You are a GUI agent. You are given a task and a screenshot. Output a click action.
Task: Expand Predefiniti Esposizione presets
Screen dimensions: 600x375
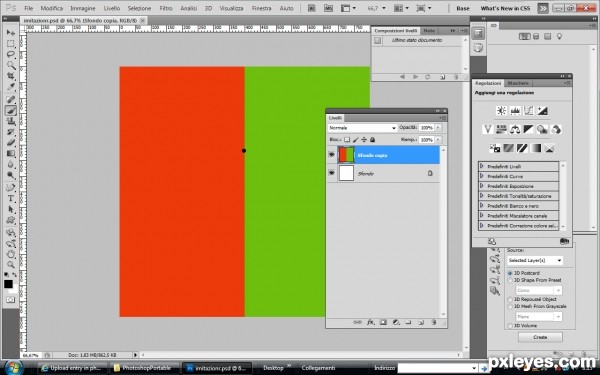click(x=482, y=186)
